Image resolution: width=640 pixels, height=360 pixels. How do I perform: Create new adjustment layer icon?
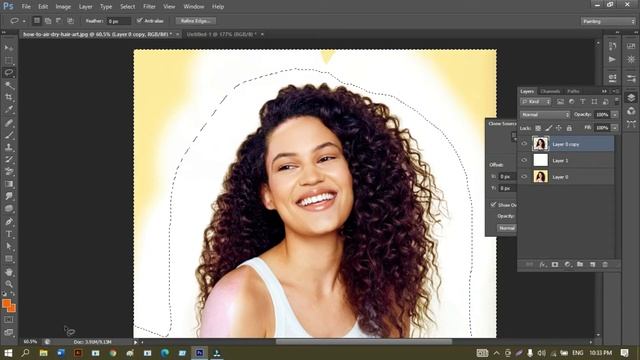point(567,264)
